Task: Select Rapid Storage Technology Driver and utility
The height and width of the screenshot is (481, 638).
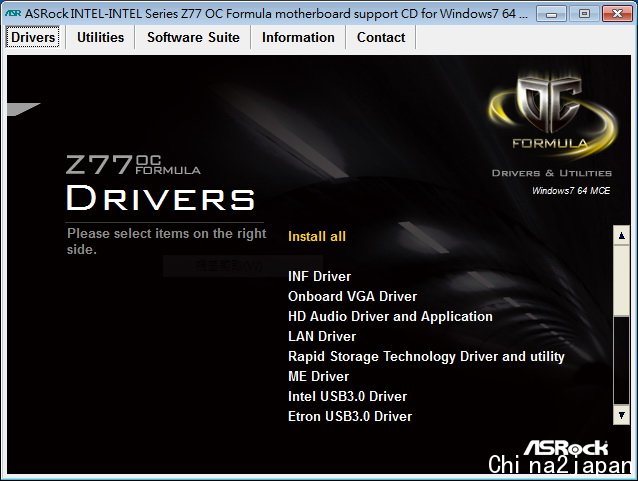Action: (x=426, y=356)
